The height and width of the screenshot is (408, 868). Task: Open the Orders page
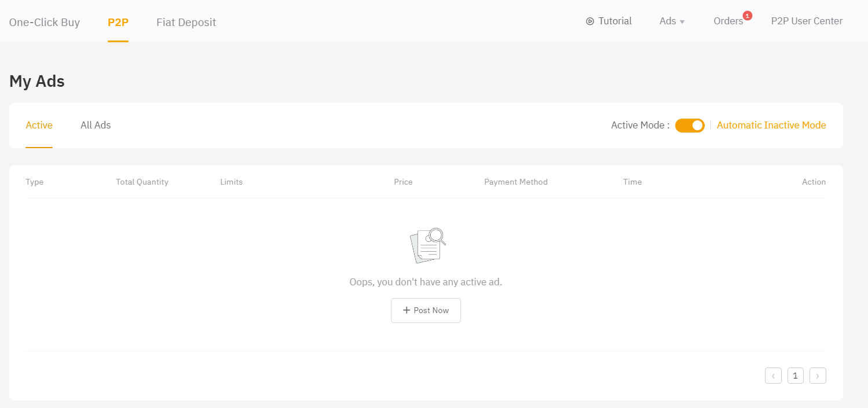coord(728,21)
